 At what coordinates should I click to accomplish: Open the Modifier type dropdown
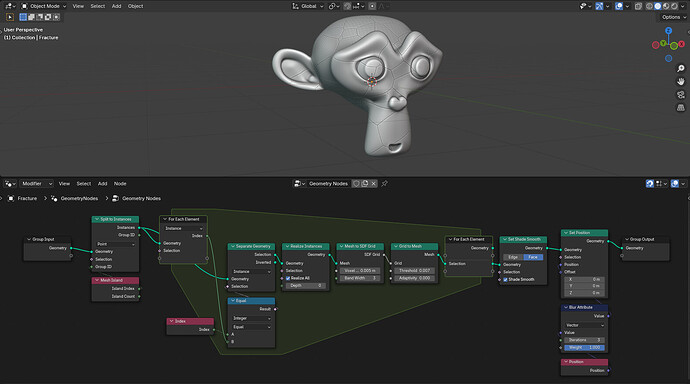tap(37, 183)
